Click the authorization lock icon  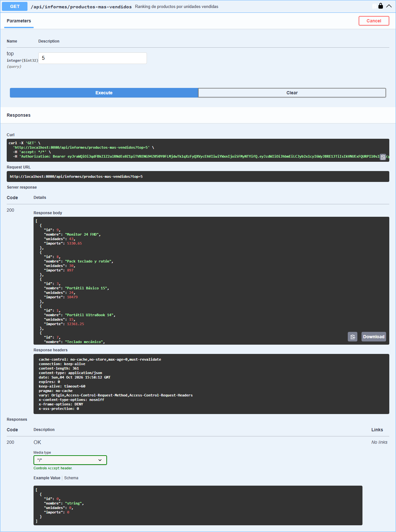click(381, 6)
